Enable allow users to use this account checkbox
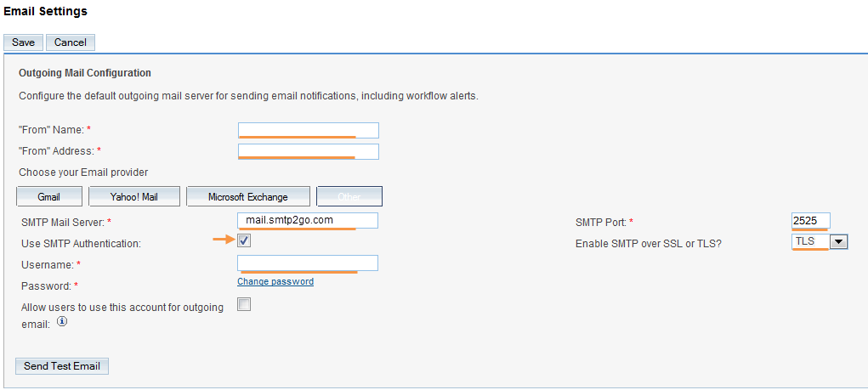 [x=244, y=305]
